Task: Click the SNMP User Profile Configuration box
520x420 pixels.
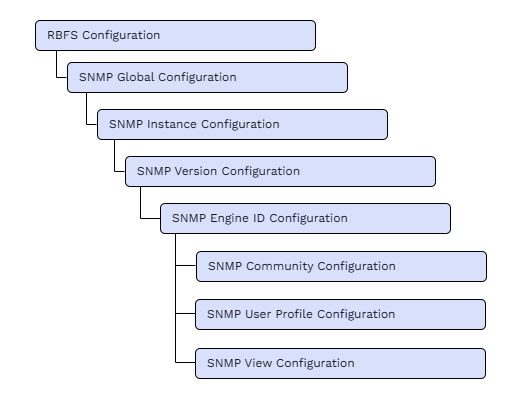Action: (340, 314)
